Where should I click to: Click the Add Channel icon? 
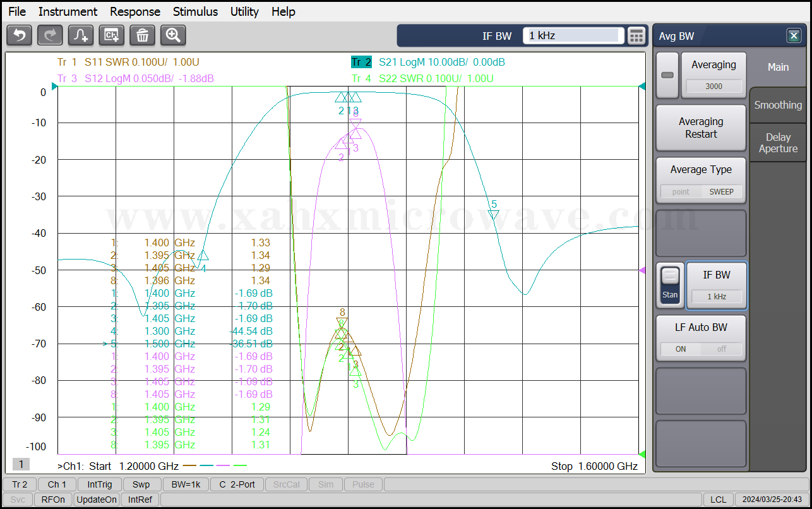point(112,35)
